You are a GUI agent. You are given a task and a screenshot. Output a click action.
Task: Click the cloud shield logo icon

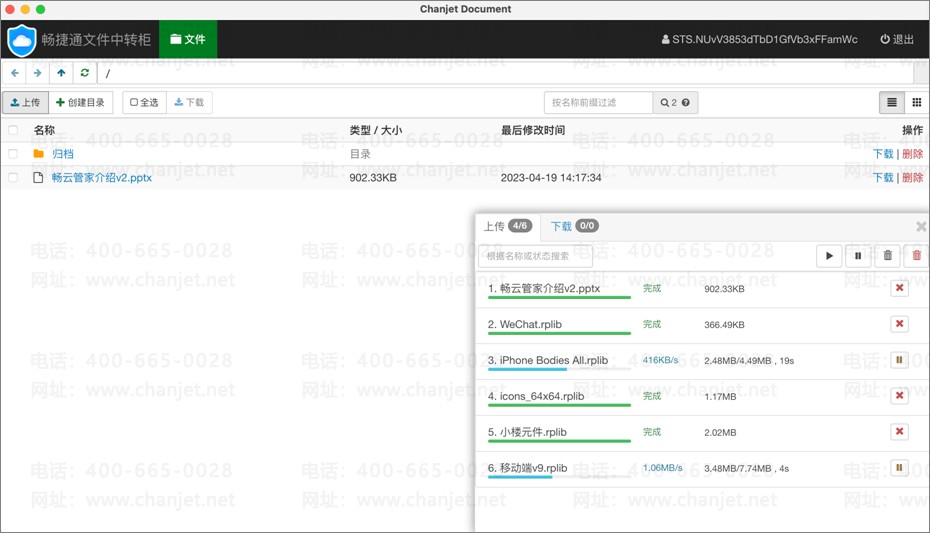pos(22,40)
